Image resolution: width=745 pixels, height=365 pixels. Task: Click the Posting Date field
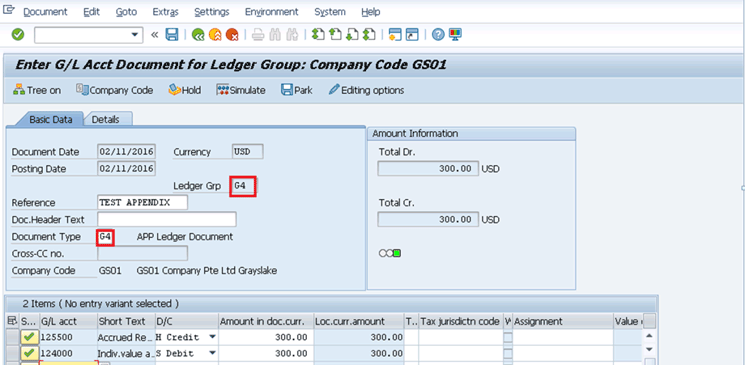click(x=126, y=169)
